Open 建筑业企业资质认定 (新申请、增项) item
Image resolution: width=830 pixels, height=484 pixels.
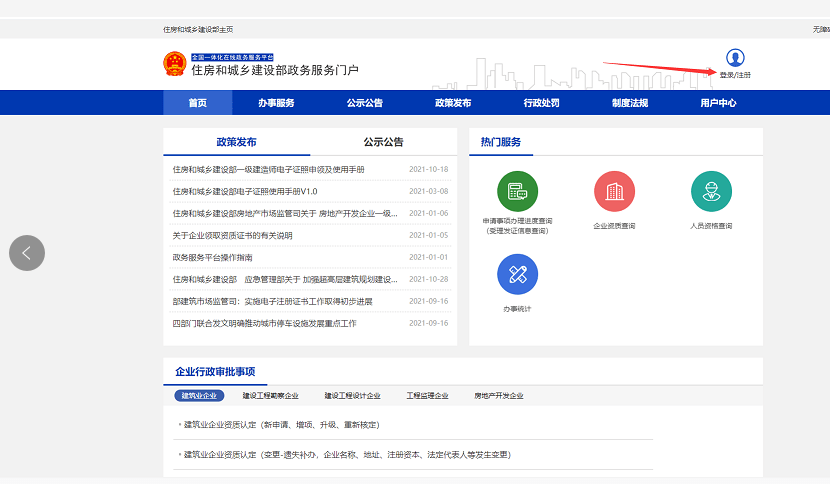tap(281, 425)
